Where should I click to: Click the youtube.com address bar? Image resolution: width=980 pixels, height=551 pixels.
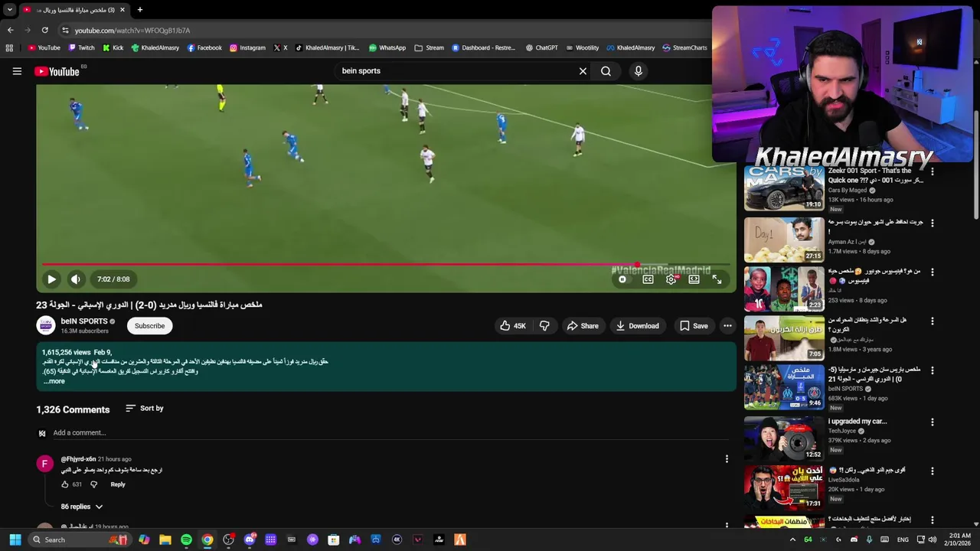pyautogui.click(x=383, y=31)
